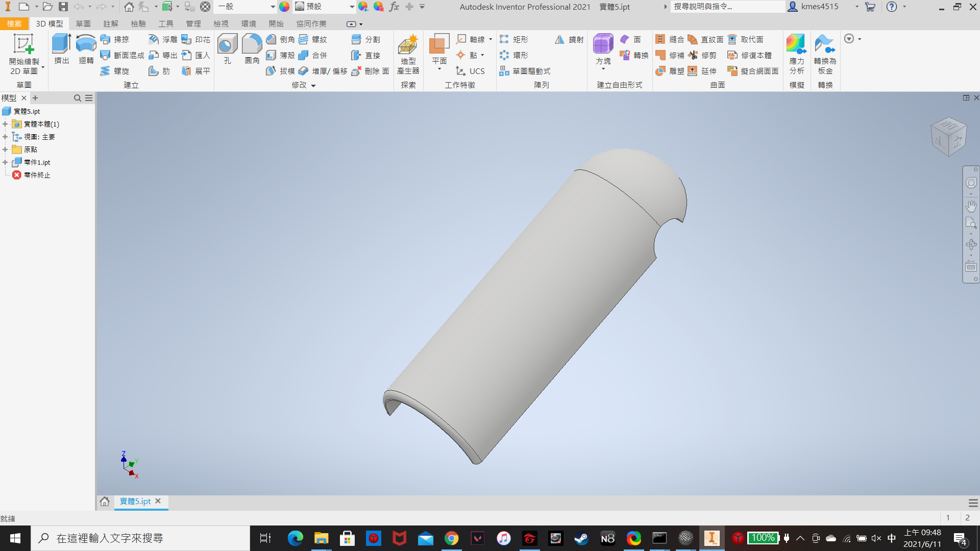
Task: Click the 刪除面 button
Action: (371, 71)
